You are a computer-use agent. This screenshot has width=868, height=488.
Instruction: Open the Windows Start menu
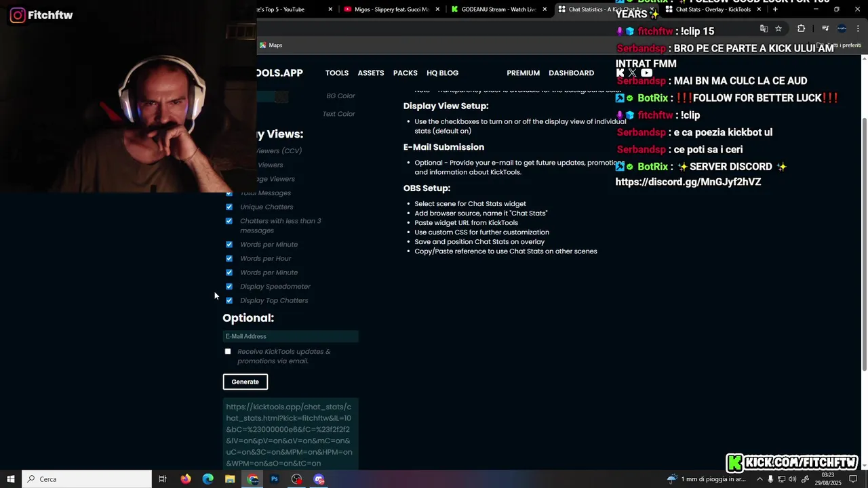click(11, 479)
